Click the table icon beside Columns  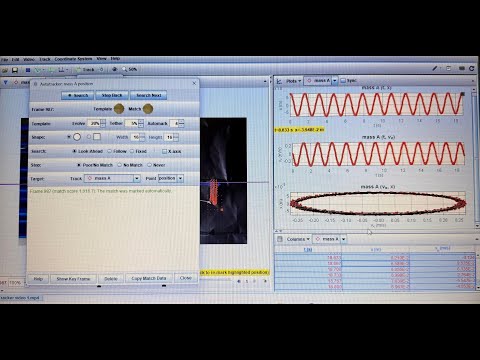(x=280, y=239)
